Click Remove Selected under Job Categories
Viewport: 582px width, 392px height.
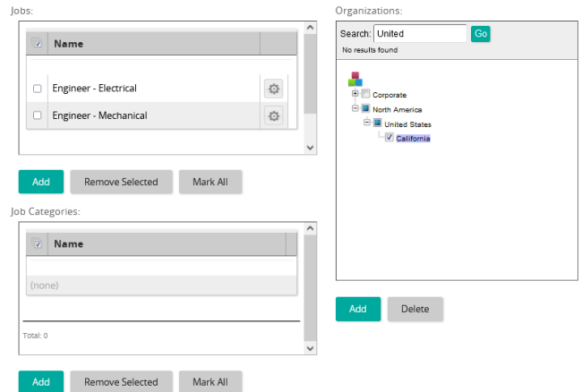pyautogui.click(x=121, y=381)
